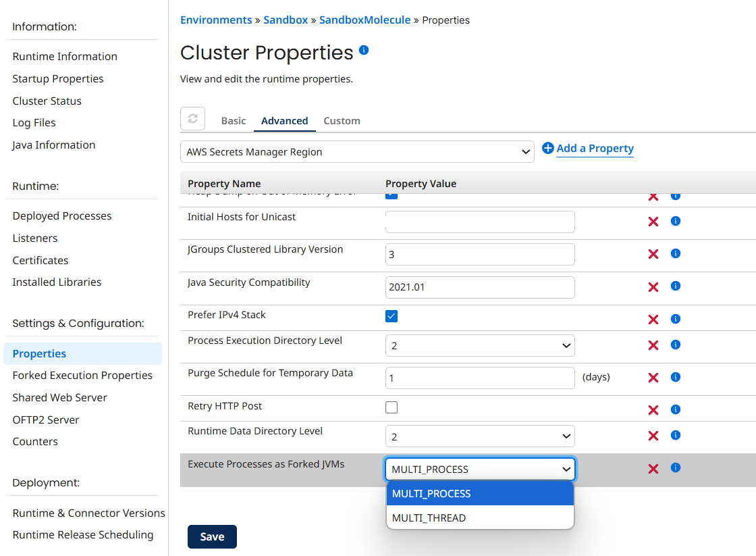Click the info icon next to Cluster Properties heading

point(364,50)
